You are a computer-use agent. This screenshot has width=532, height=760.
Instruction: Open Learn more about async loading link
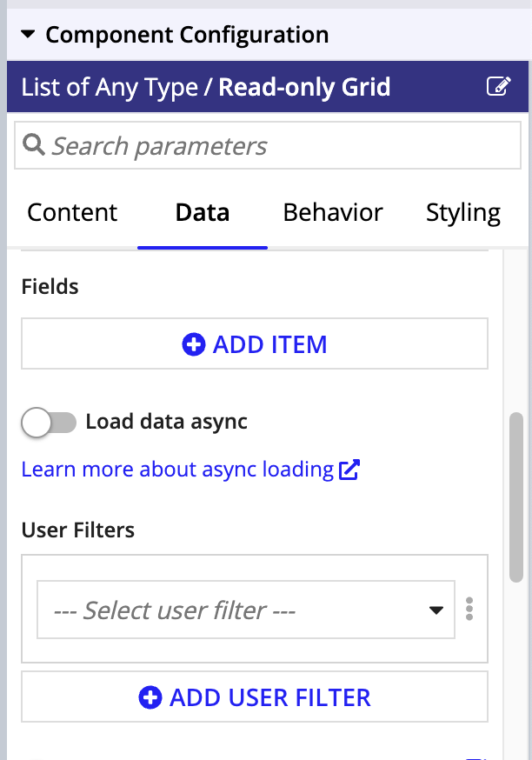coord(178,470)
